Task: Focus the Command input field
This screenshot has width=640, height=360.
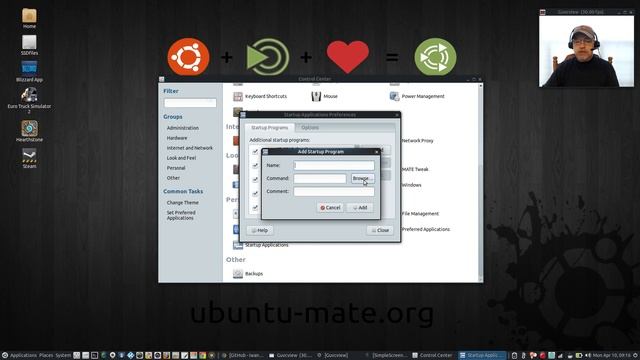Action: tap(320, 178)
